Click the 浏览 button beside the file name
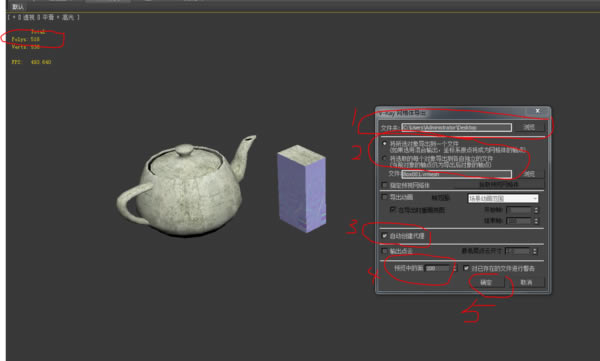Image resolution: width=600 pixels, height=361 pixels. click(x=530, y=174)
